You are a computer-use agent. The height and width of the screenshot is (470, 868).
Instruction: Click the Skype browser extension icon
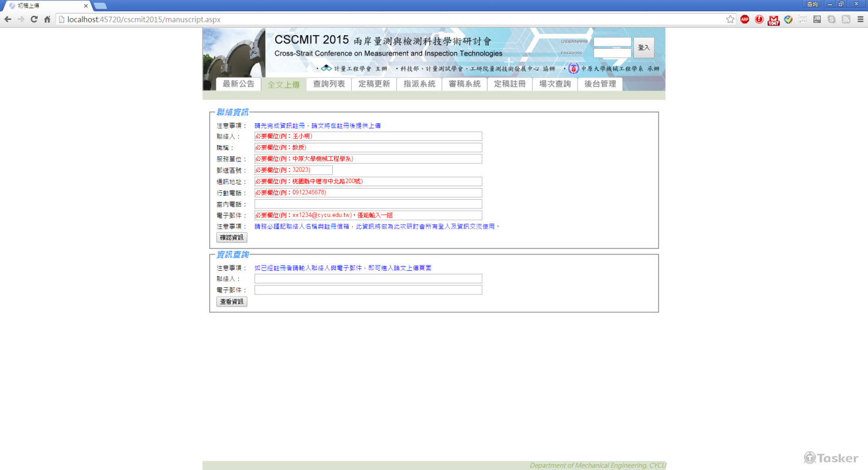pos(831,19)
